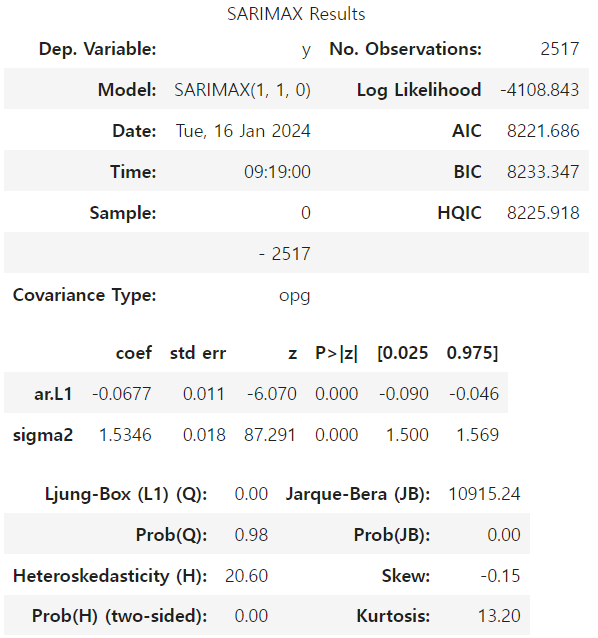
Task: Select the sample end value - 2517
Action: (285, 254)
